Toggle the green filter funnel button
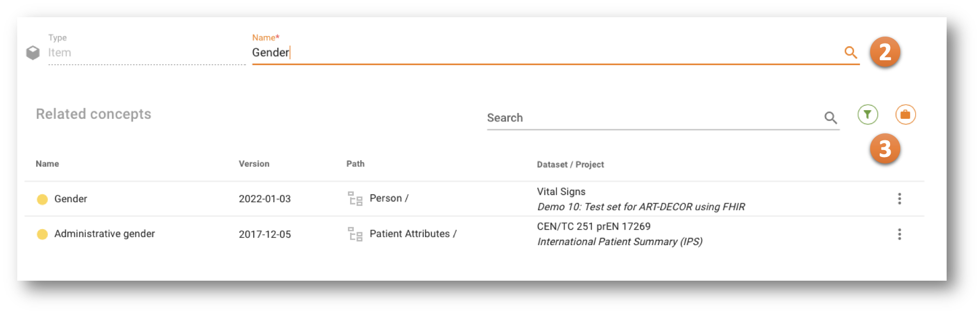 867,115
